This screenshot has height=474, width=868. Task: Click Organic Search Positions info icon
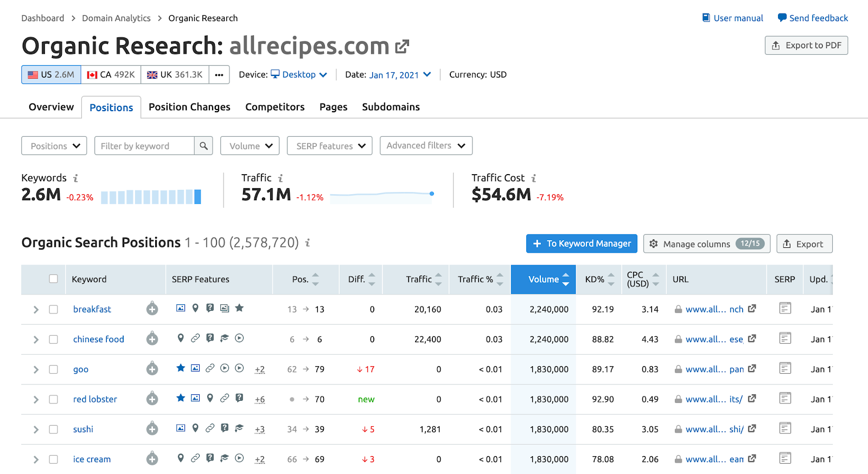[x=308, y=242]
